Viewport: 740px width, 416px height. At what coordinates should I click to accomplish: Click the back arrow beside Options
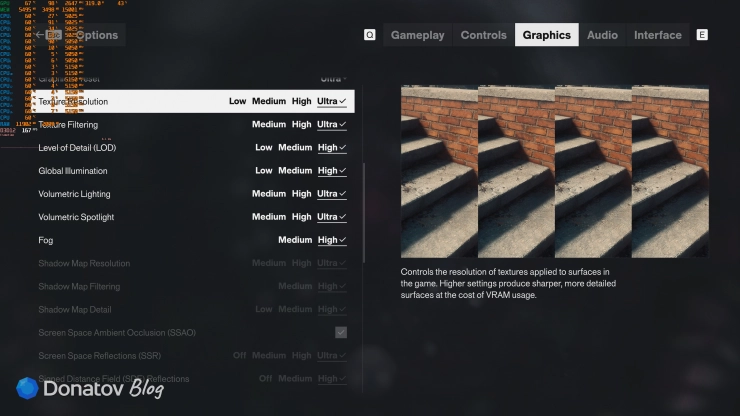[x=40, y=35]
